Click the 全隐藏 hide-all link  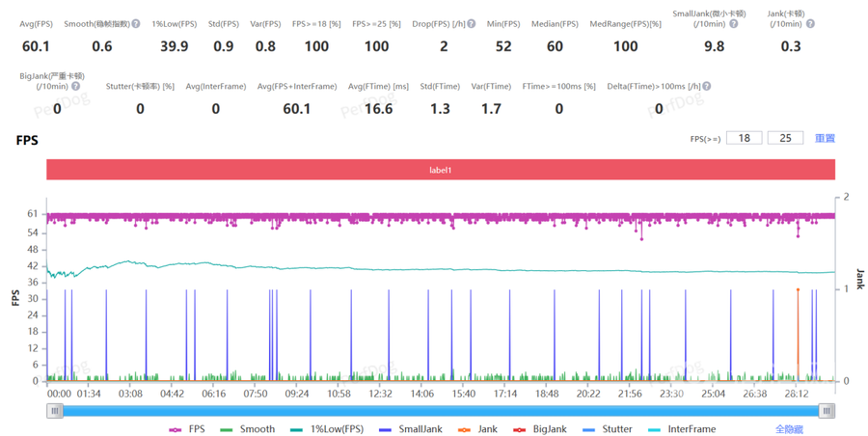tap(789, 429)
